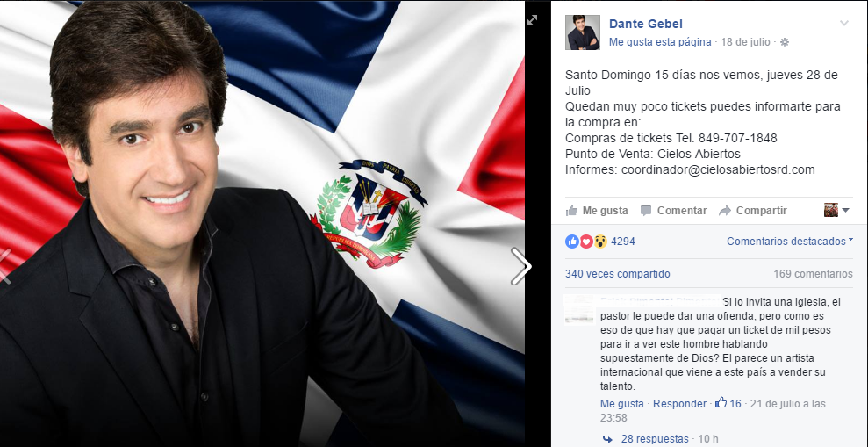Click the fullscreen expand arrows icon
This screenshot has height=447, width=868.
point(532,20)
